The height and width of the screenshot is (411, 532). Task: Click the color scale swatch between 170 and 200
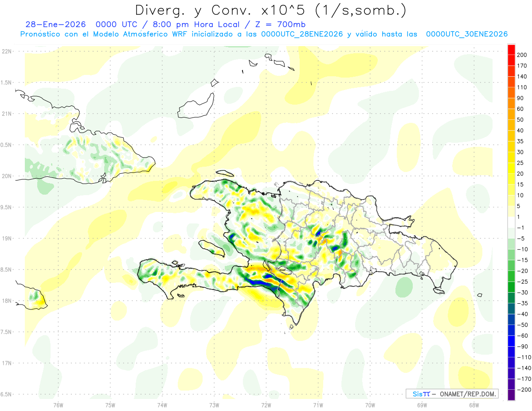[x=511, y=60]
